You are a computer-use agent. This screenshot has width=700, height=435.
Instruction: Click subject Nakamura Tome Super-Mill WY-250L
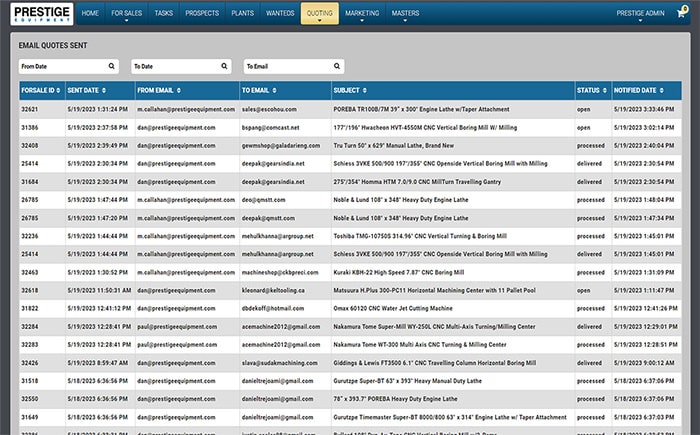[434, 327]
